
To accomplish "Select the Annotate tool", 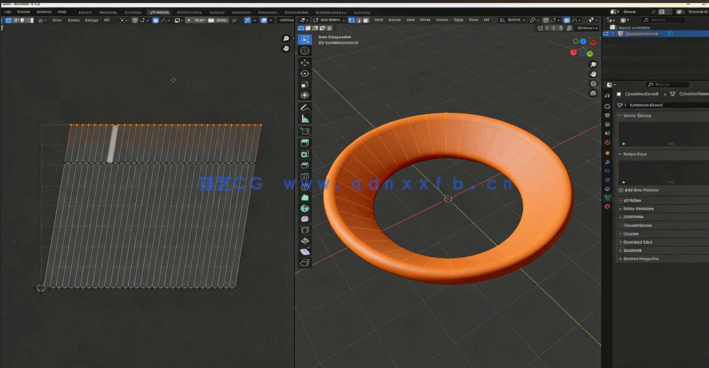I will [x=305, y=108].
